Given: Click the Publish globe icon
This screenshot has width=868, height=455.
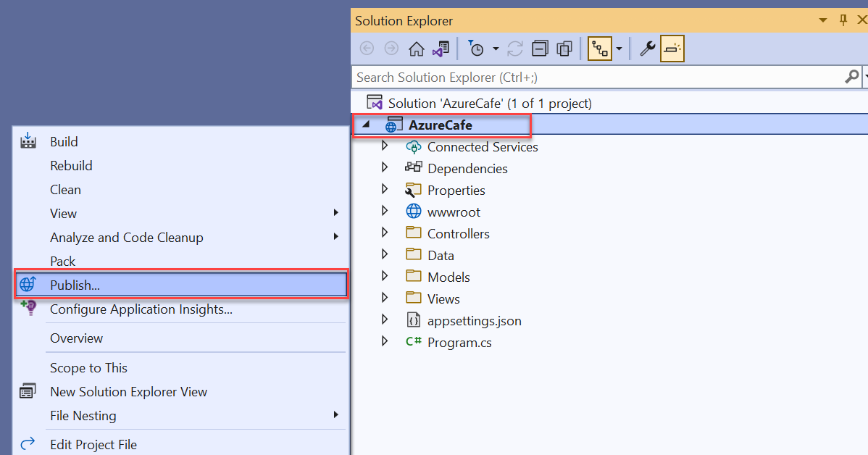Looking at the screenshot, I should (x=28, y=284).
